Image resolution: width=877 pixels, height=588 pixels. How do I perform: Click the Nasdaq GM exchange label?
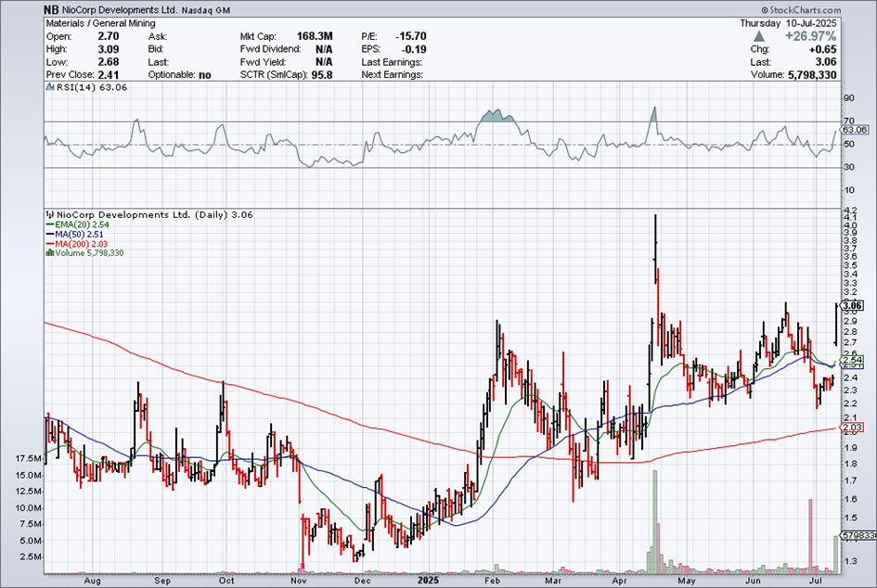click(x=206, y=10)
